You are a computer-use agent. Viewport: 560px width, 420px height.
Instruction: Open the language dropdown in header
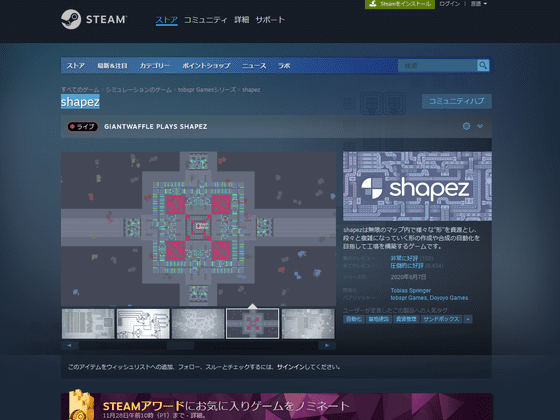coord(479,4)
